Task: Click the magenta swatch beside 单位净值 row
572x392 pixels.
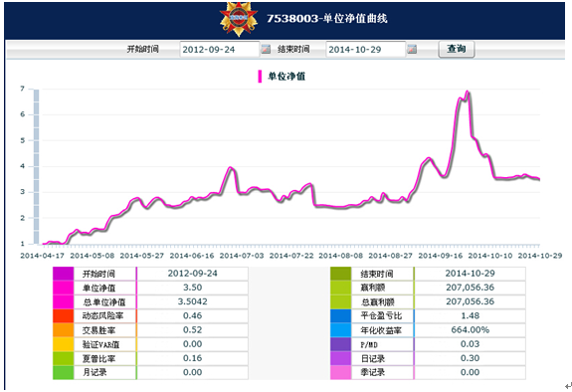Action: pos(63,288)
